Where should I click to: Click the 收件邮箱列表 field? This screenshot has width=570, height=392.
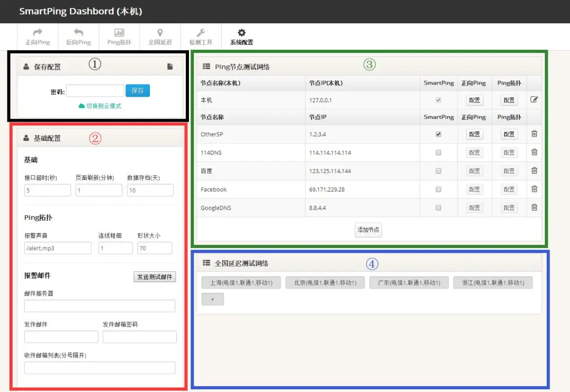100,368
